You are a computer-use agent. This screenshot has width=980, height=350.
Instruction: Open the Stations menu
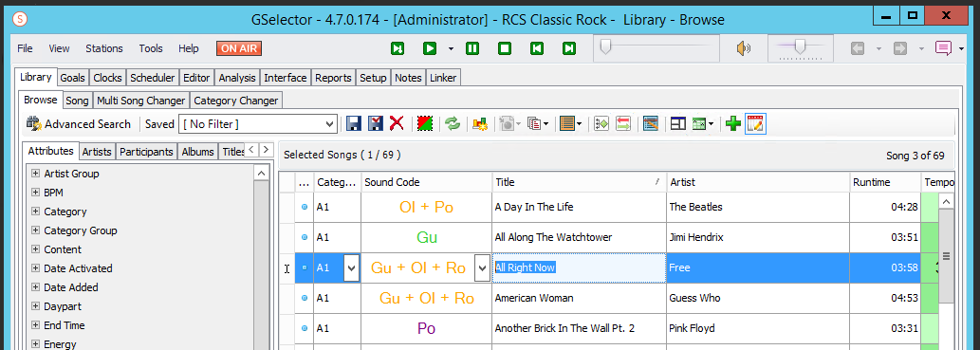pos(104,48)
